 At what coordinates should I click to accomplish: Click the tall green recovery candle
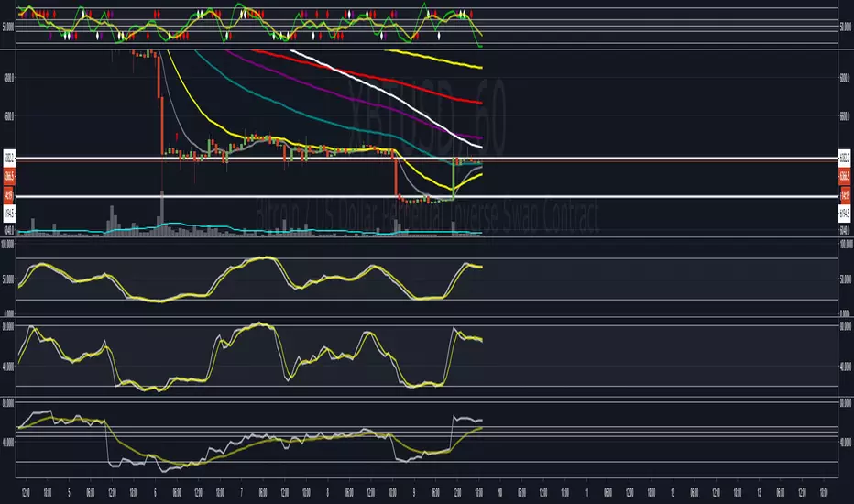454,178
